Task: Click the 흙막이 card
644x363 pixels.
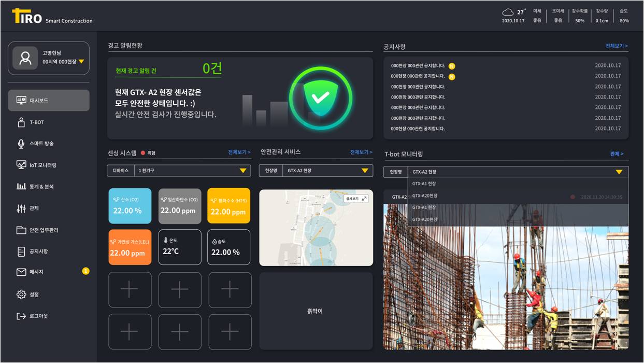Action: (316, 311)
